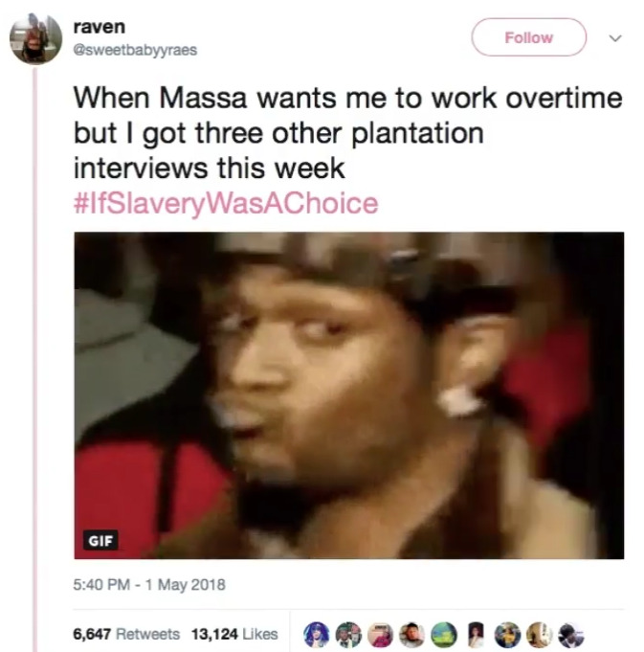The width and height of the screenshot is (644, 652).
Task: Open the green landscape liker avatar
Action: tap(444, 635)
